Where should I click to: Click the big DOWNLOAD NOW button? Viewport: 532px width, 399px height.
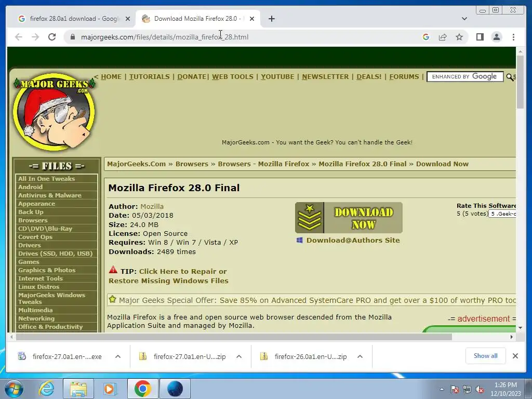pos(349,218)
